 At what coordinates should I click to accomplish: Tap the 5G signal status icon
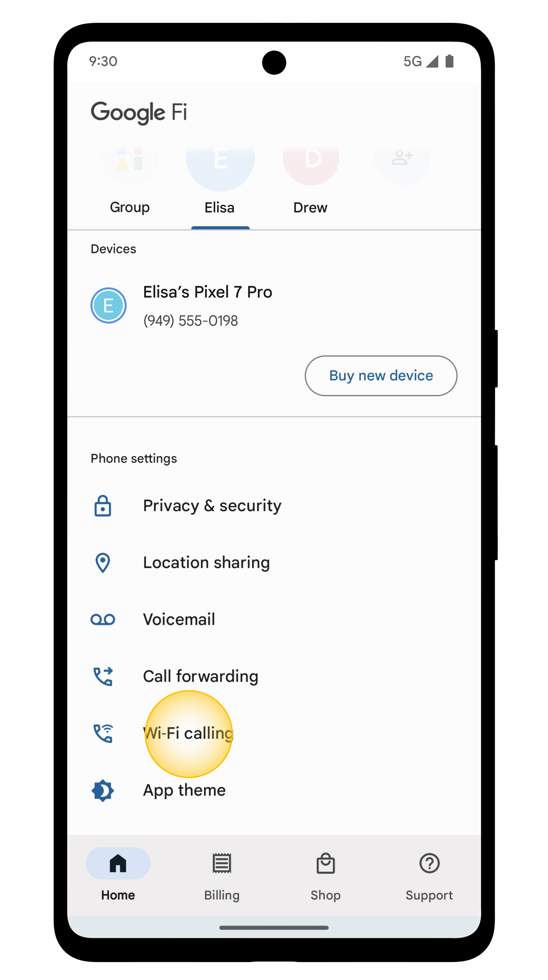pos(421,61)
